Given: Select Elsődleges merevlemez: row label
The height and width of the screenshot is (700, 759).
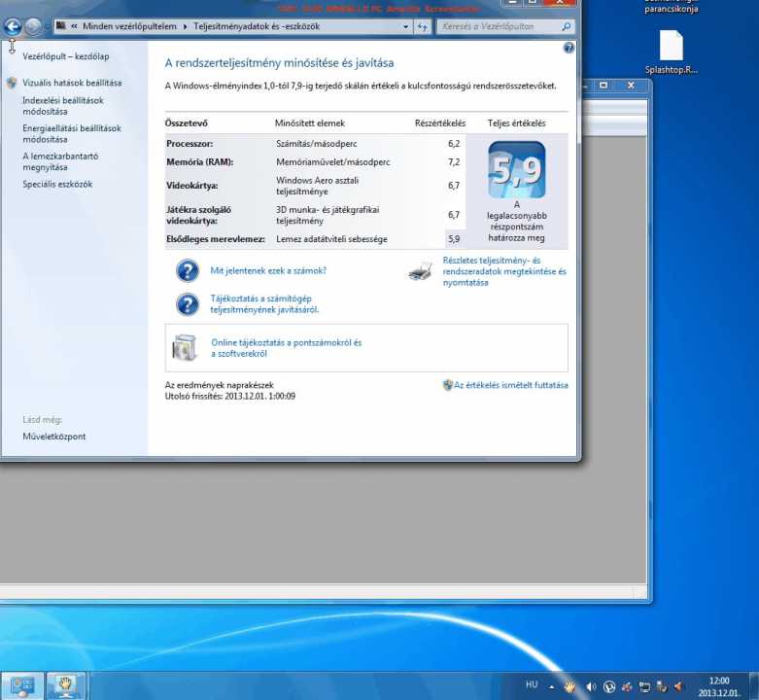Looking at the screenshot, I should pos(216,239).
